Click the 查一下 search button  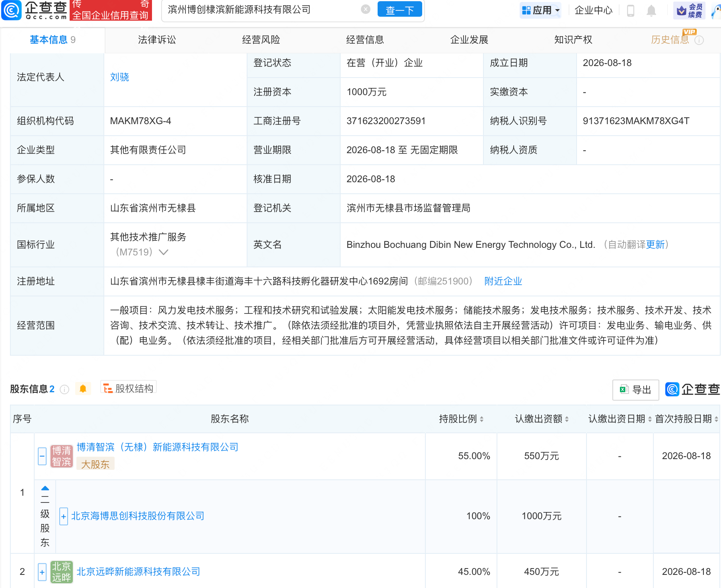pyautogui.click(x=399, y=10)
